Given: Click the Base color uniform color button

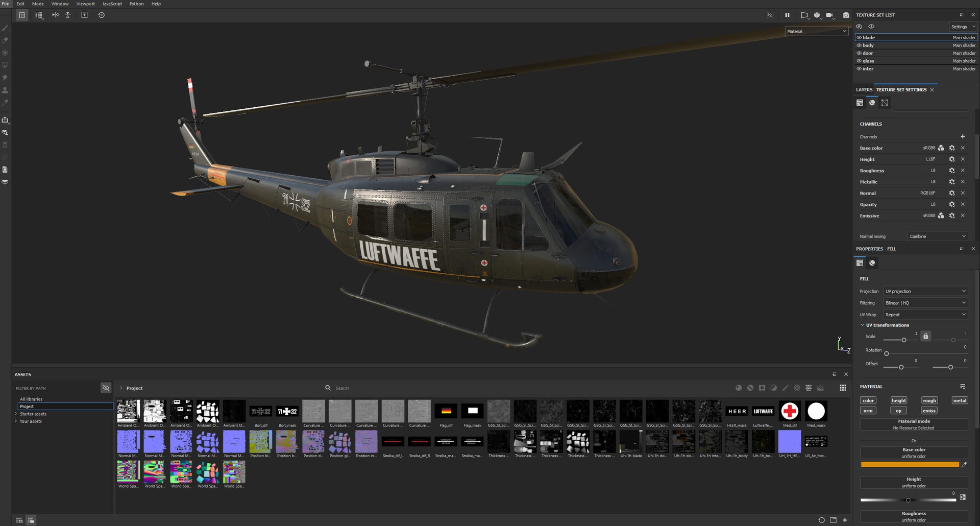Looking at the screenshot, I should (x=914, y=453).
